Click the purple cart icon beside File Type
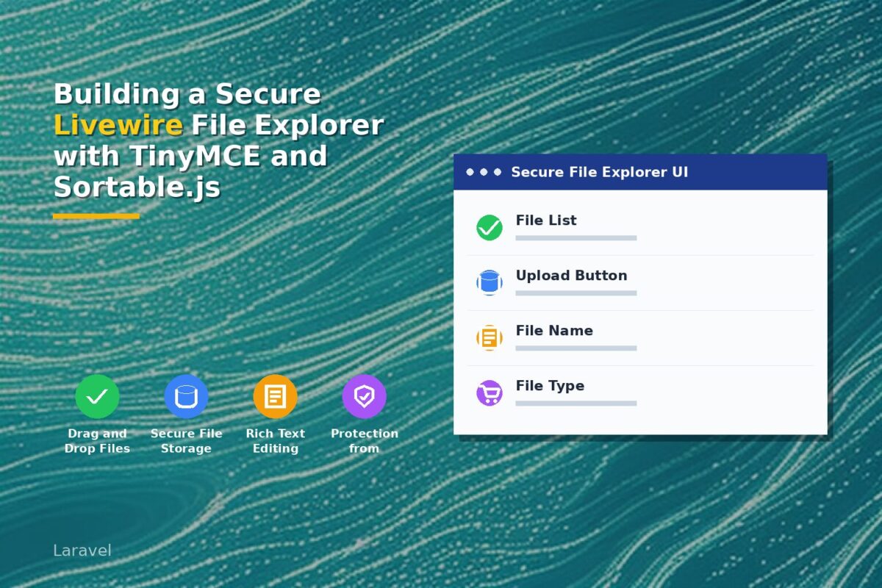 point(490,393)
